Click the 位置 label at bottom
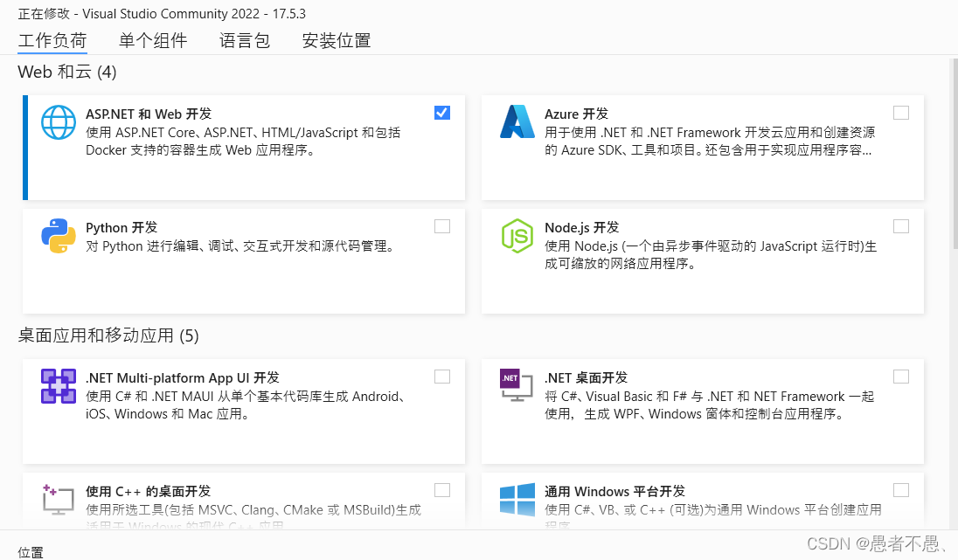This screenshot has height=560, width=958. [31, 553]
